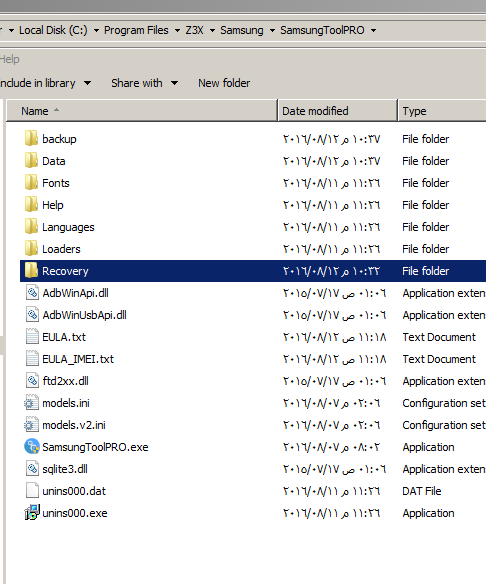The height and width of the screenshot is (584, 486).
Task: Click the unins000.dat file icon
Action: click(32, 491)
